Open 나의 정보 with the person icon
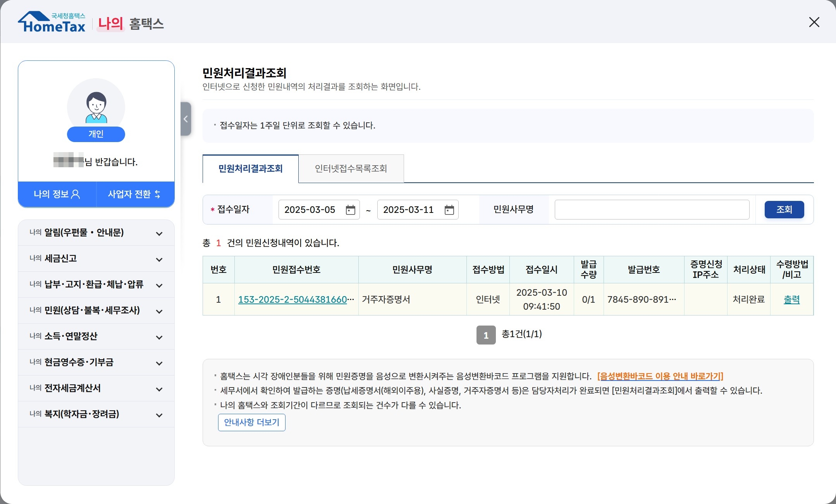The height and width of the screenshot is (504, 836). tap(57, 194)
